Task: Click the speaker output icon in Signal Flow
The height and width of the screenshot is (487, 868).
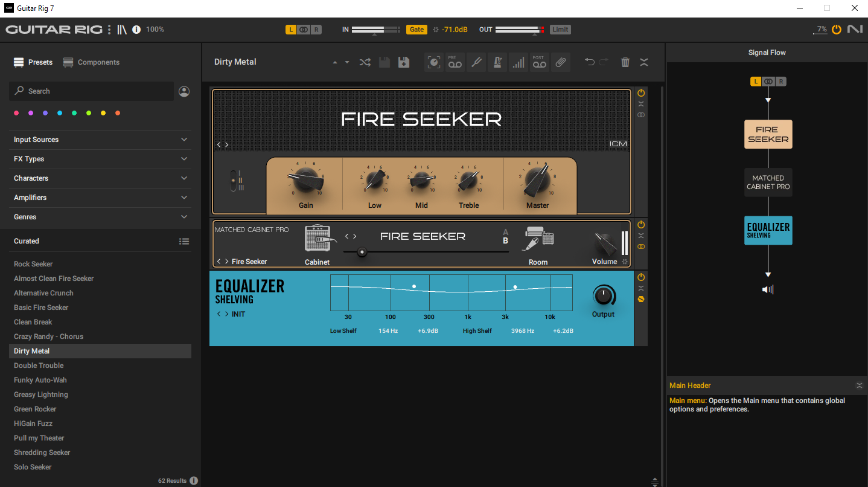Action: tap(768, 289)
